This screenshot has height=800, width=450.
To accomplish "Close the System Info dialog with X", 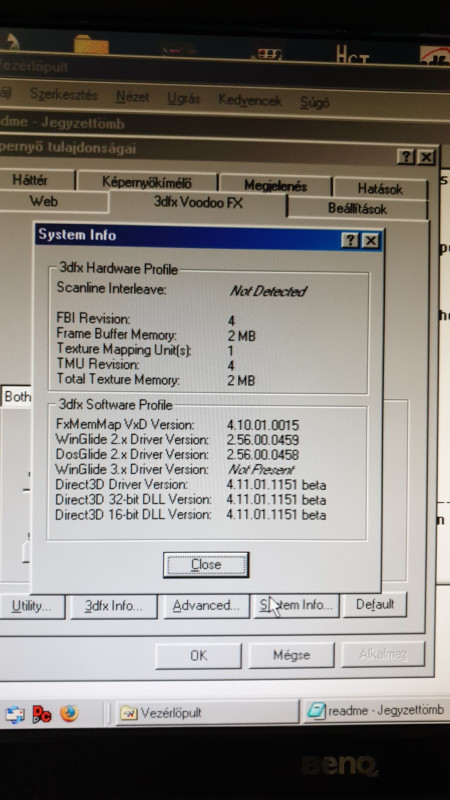I will coord(370,241).
